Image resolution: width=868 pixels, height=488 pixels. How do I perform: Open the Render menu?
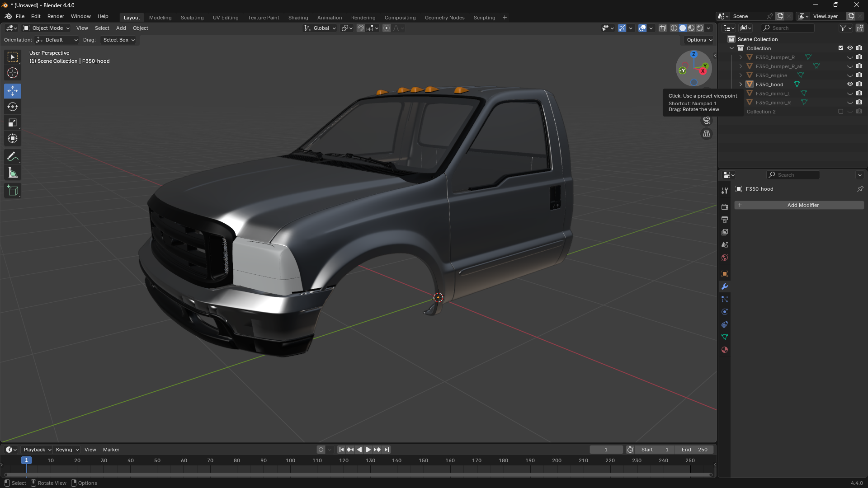point(56,16)
